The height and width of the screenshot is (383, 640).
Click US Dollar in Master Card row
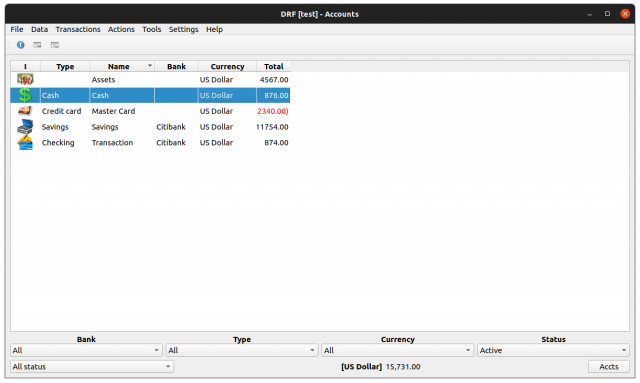tap(216, 111)
